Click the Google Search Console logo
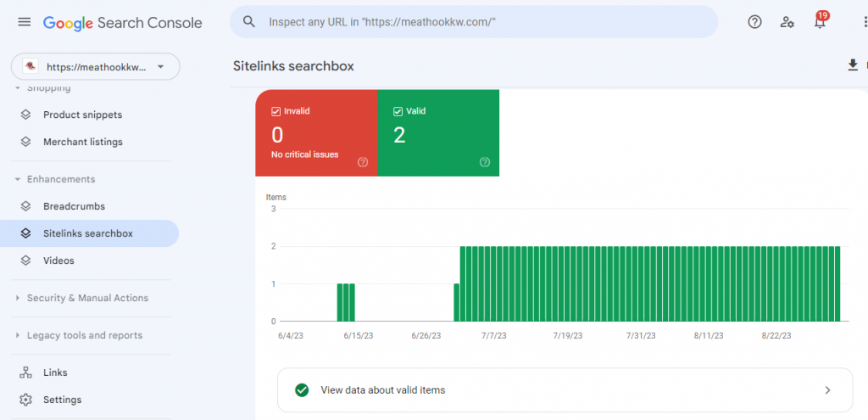868x420 pixels. click(122, 23)
